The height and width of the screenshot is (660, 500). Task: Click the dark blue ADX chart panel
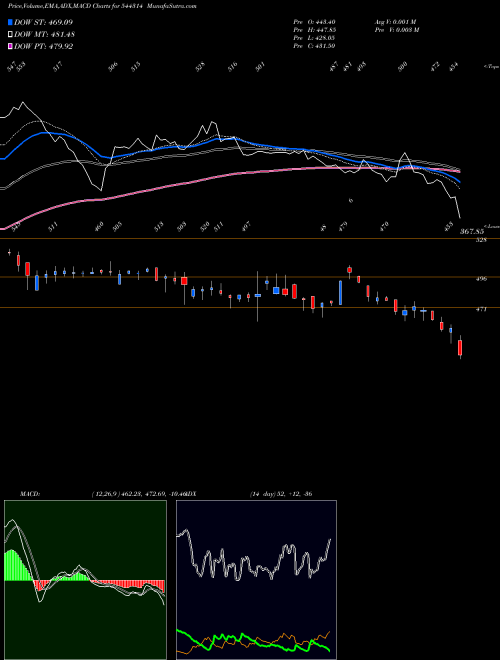coord(256,580)
